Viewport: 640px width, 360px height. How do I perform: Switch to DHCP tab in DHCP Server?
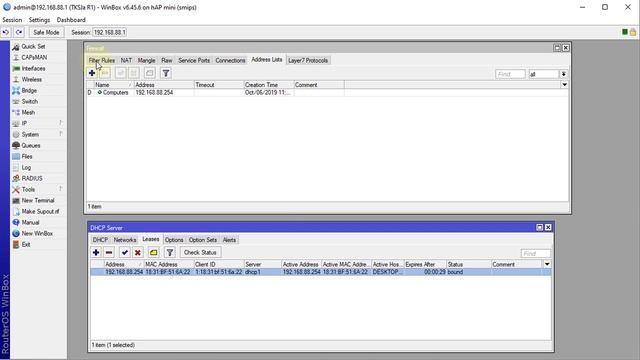(x=100, y=240)
